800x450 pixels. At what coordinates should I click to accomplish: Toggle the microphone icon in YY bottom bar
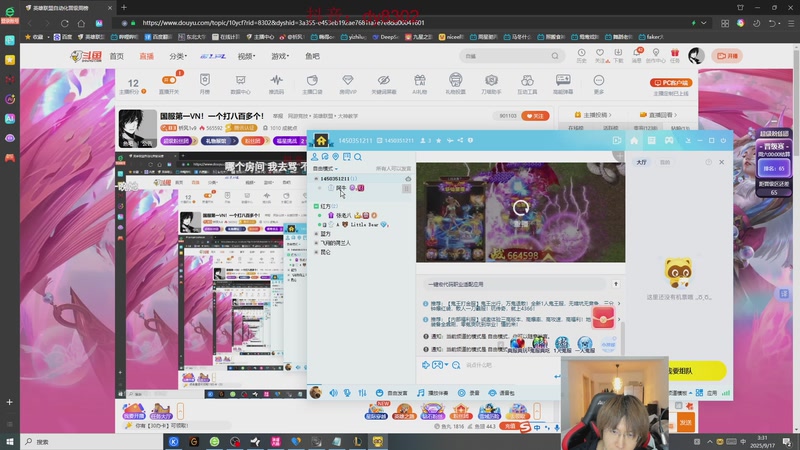pyautogui.click(x=347, y=393)
